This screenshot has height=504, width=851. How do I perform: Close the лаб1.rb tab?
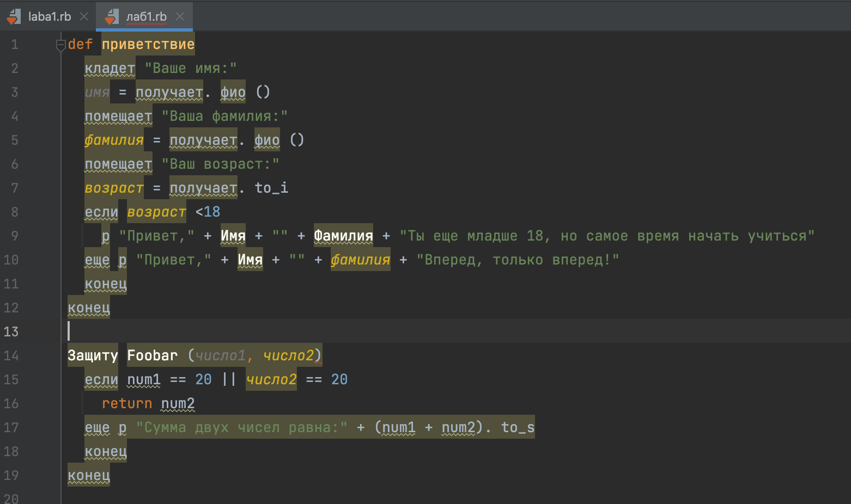click(x=180, y=17)
